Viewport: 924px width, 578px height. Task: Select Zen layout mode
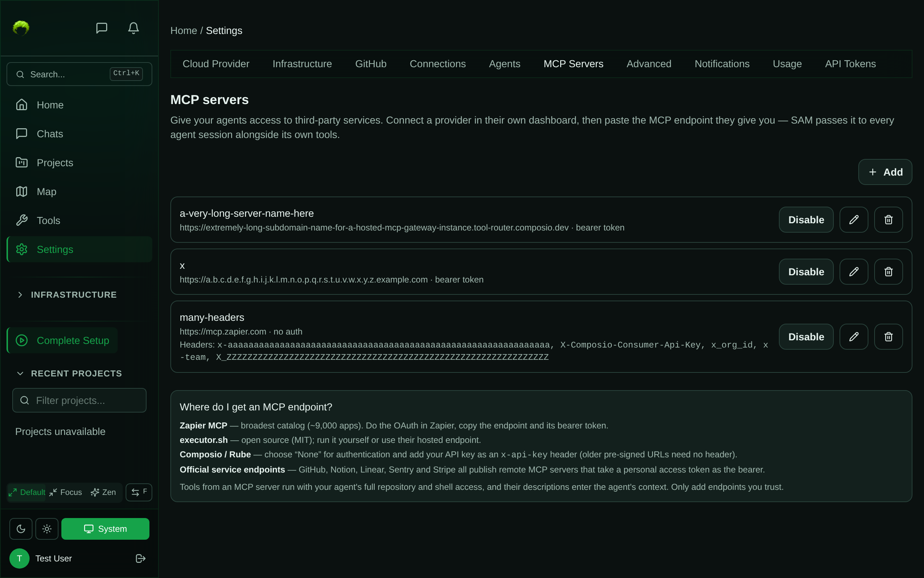(104, 492)
